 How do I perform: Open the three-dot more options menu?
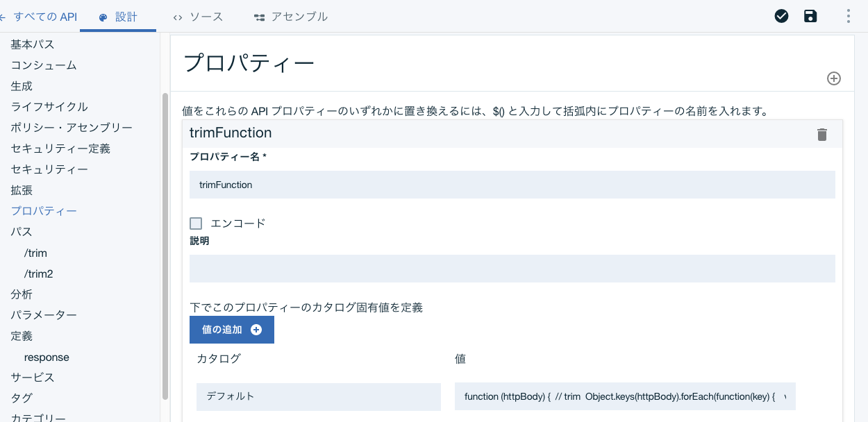point(849,16)
